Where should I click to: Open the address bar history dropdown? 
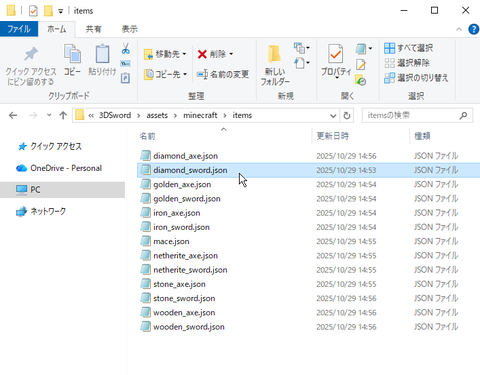tap(333, 116)
